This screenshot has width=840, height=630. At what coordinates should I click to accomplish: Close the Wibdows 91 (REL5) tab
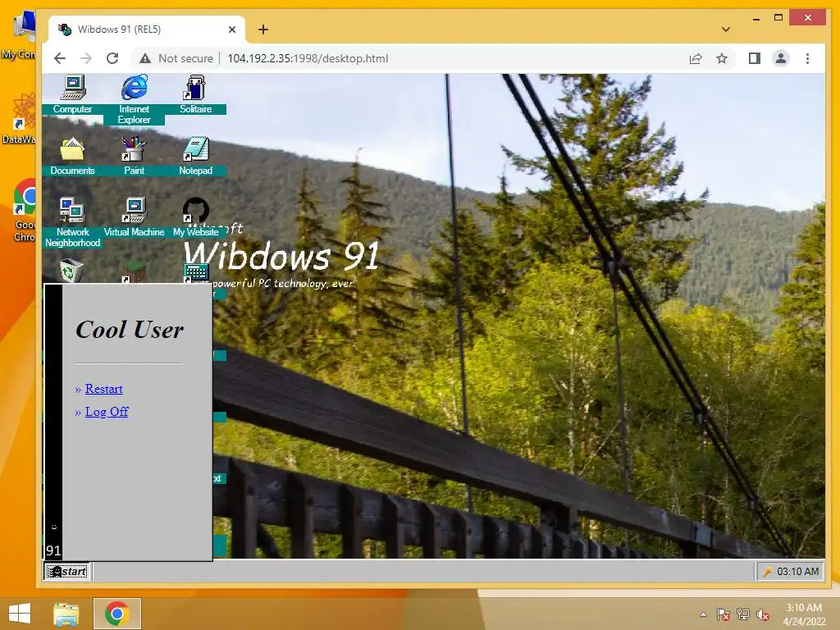(232, 30)
